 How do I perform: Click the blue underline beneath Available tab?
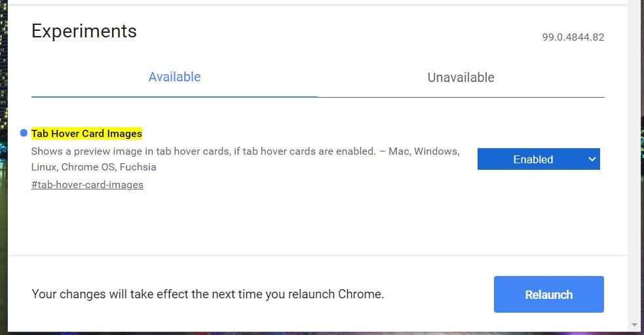(x=174, y=96)
